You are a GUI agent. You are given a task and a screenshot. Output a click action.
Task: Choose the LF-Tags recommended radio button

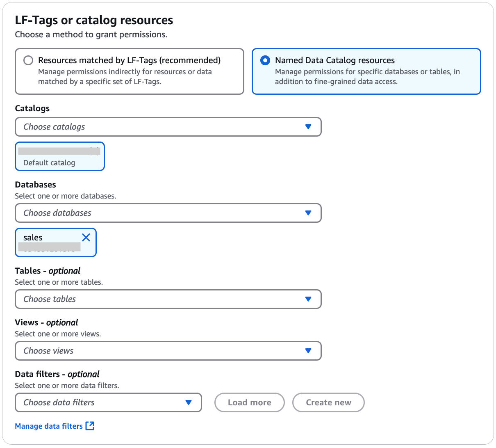click(28, 60)
